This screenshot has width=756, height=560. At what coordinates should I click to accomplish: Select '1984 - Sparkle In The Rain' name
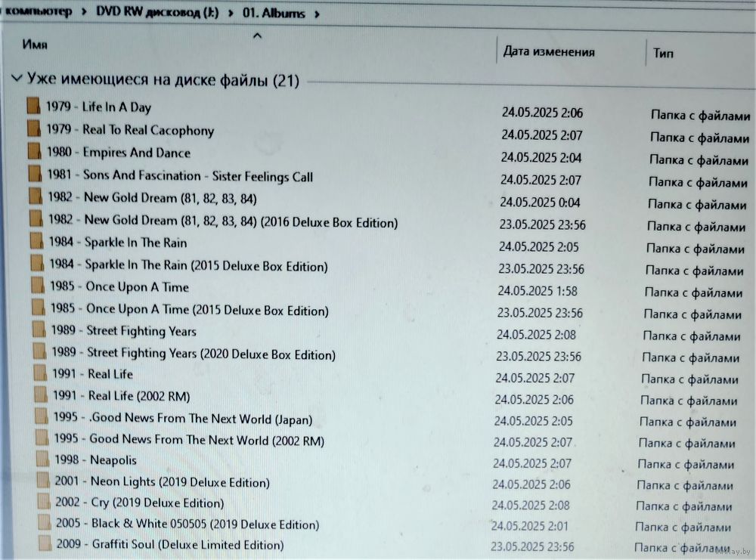[x=118, y=242]
